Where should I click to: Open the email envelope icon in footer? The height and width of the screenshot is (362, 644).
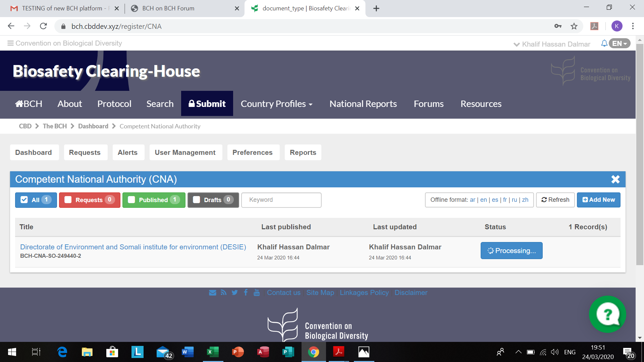click(212, 293)
